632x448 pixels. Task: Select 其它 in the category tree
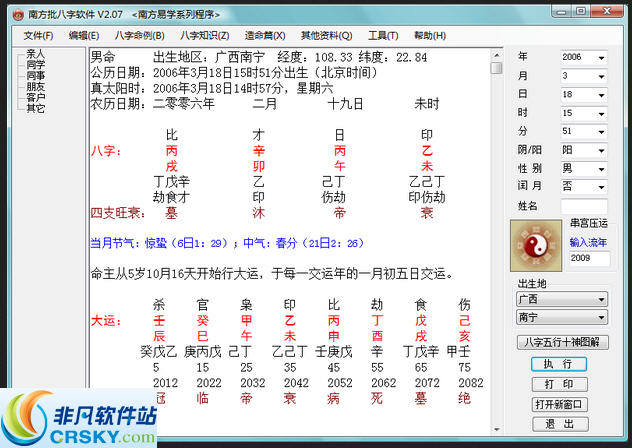pos(35,108)
